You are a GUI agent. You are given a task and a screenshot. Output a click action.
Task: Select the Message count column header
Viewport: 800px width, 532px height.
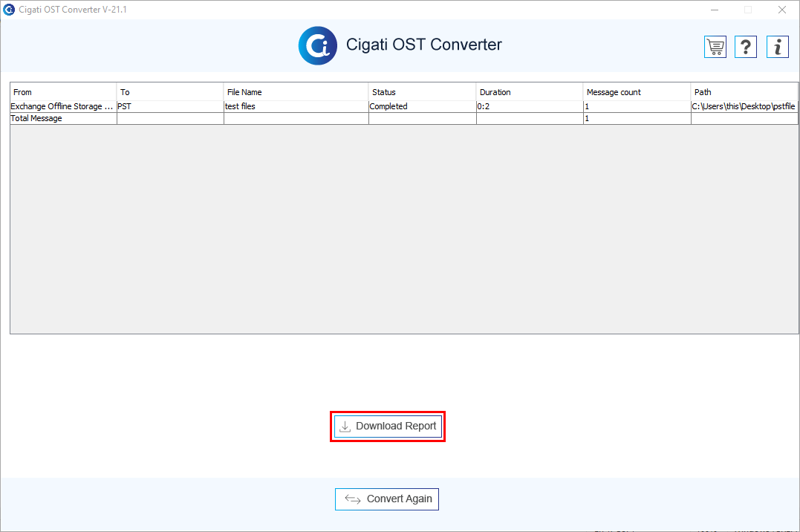click(637, 92)
